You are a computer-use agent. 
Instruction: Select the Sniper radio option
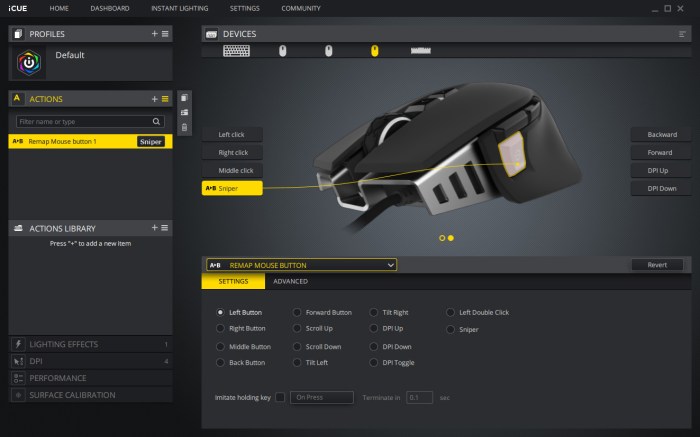pos(450,329)
